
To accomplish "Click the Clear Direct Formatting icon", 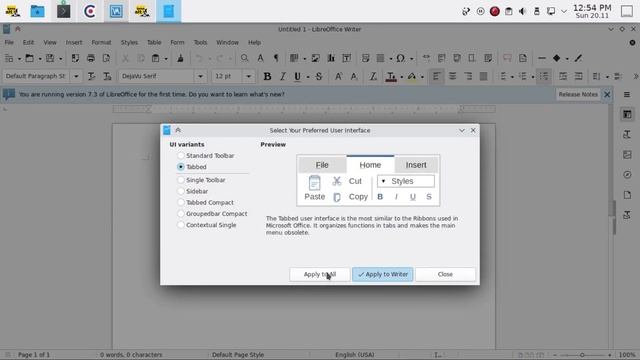I will click(x=373, y=76).
